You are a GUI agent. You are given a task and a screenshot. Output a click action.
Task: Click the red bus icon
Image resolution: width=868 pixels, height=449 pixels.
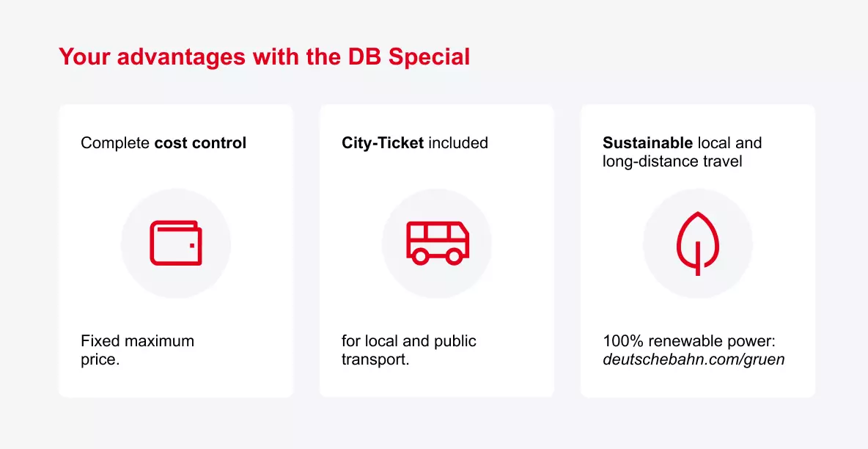pyautogui.click(x=437, y=243)
